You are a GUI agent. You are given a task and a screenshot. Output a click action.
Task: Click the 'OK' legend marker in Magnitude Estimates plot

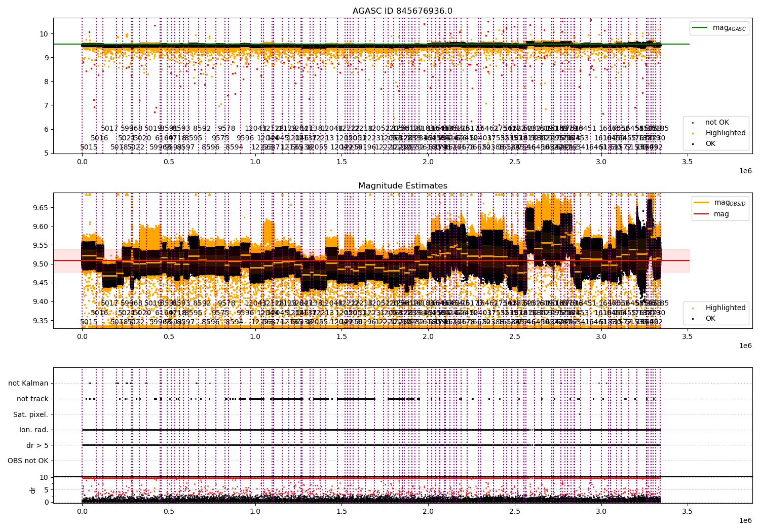point(693,319)
